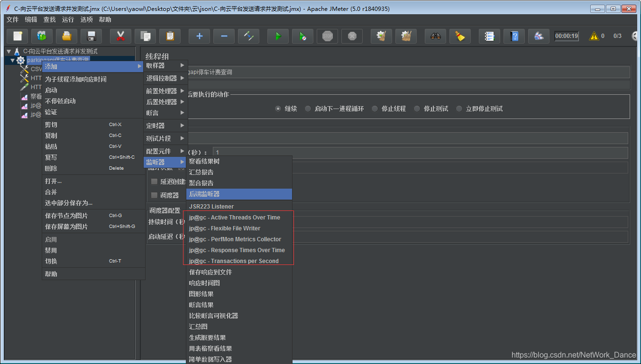Select 剪切 in the context menu
Image resolution: width=641 pixels, height=364 pixels.
tap(93, 125)
